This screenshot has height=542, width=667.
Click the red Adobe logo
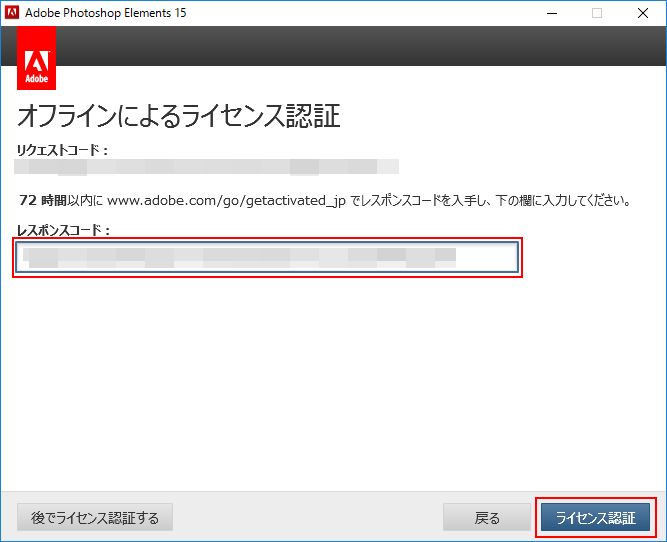[37, 58]
